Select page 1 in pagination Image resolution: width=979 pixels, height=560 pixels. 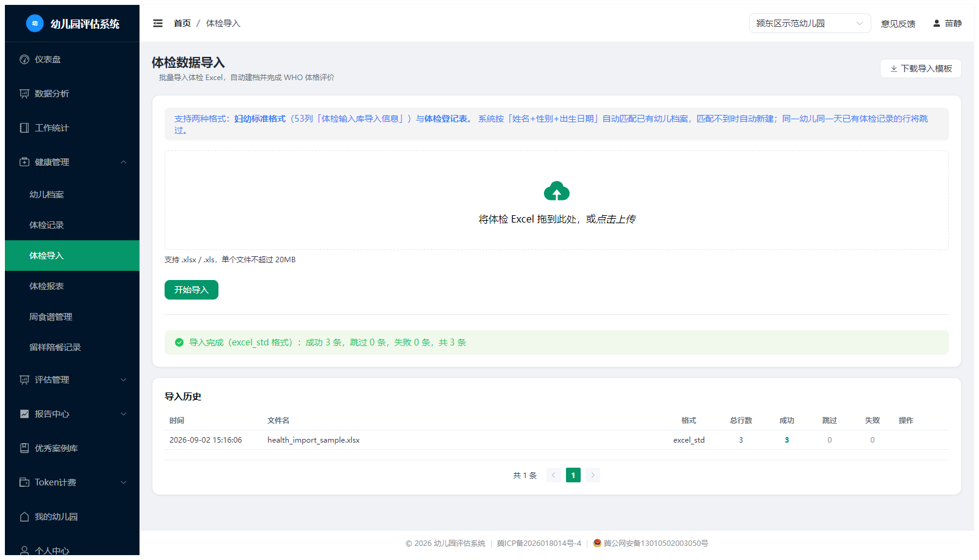(573, 475)
